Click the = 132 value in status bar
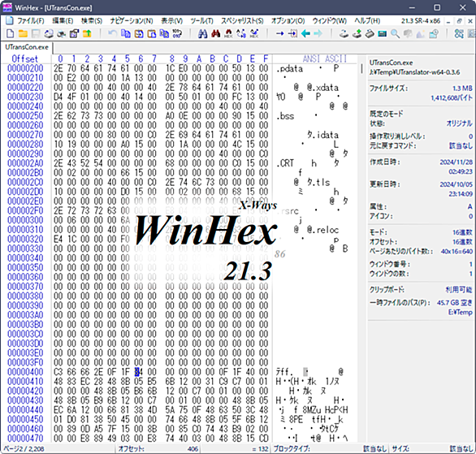Screen dimensions: 476x454 click(x=260, y=449)
